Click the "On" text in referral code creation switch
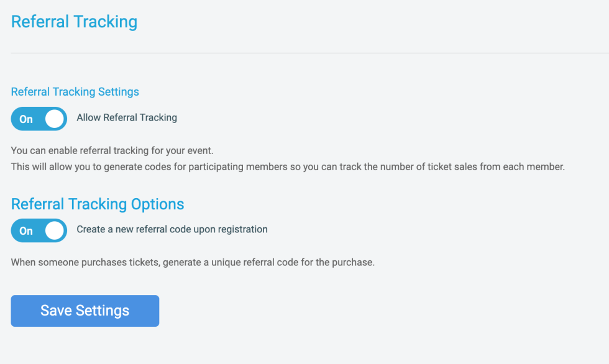 click(x=26, y=231)
